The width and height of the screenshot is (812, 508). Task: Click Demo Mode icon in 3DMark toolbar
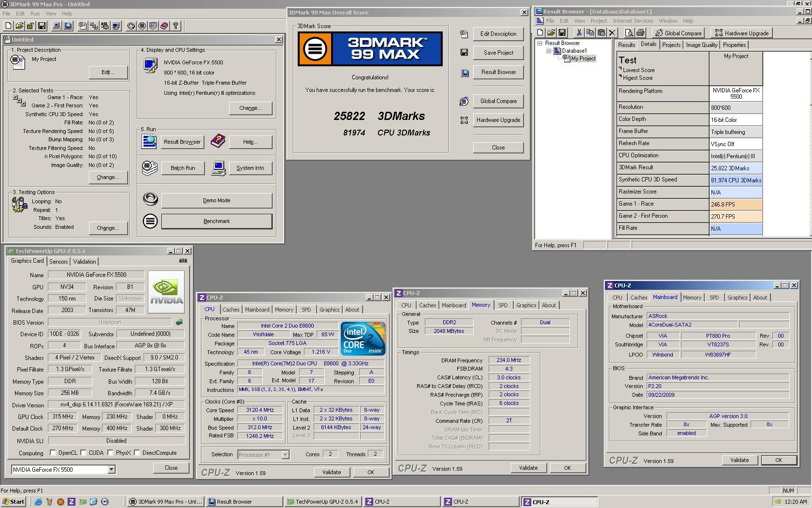pos(131,26)
